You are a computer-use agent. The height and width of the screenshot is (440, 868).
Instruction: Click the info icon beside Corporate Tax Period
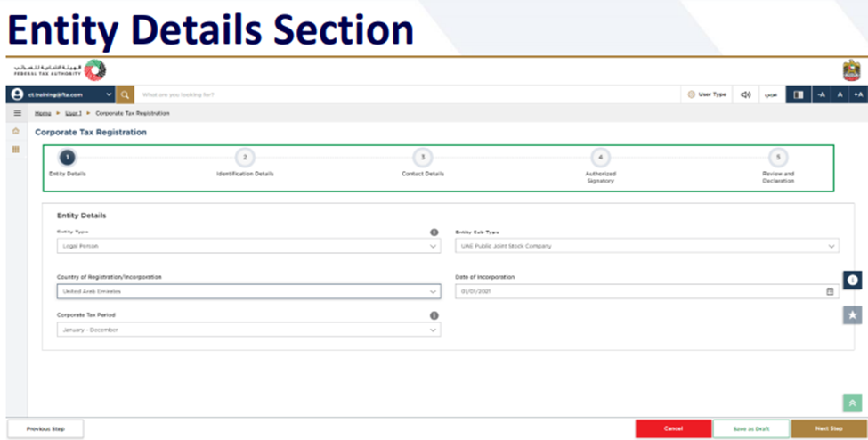[x=434, y=315]
